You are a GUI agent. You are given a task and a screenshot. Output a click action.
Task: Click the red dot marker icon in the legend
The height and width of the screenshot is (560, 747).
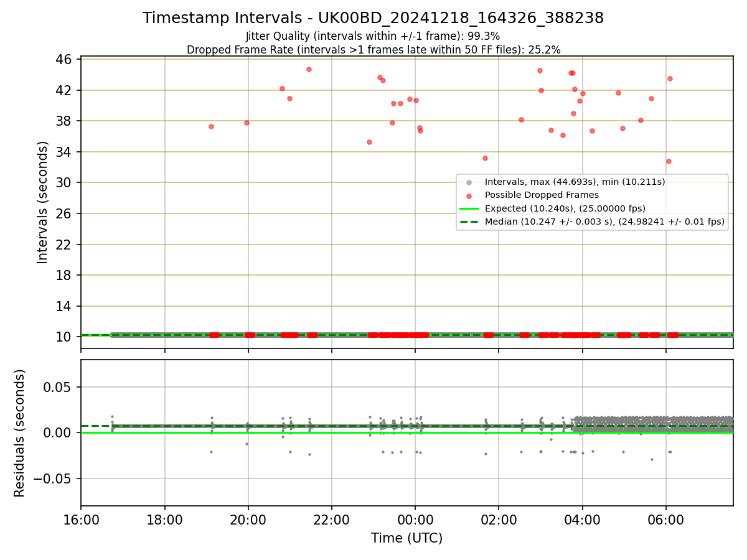tap(469, 195)
